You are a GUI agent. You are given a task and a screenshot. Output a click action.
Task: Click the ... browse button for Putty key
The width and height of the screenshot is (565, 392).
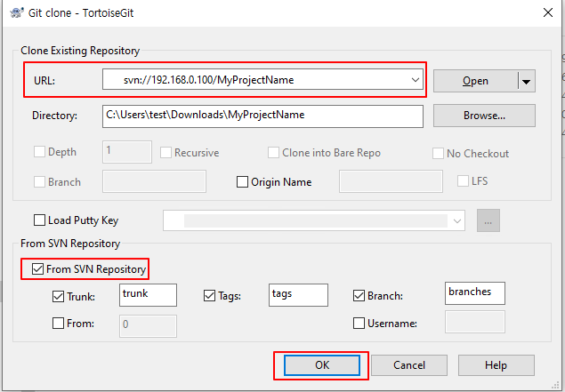point(488,220)
